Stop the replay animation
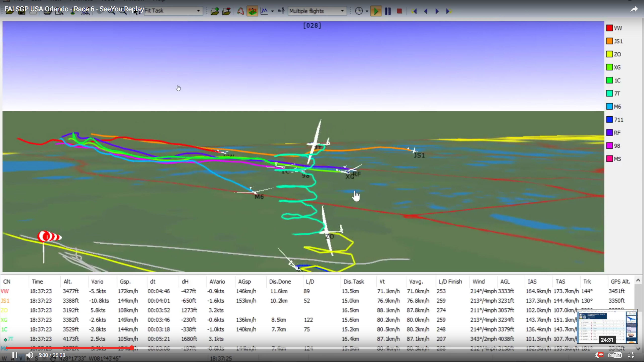The image size is (644, 362). 399,11
